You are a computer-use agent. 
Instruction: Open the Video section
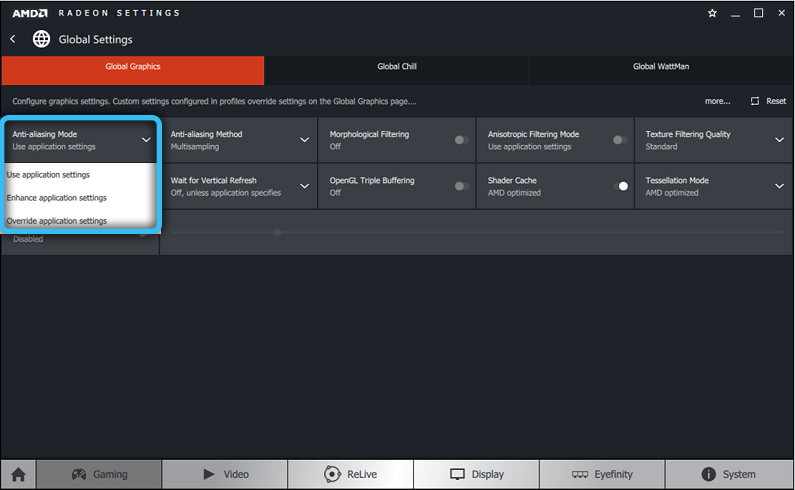[225, 474]
